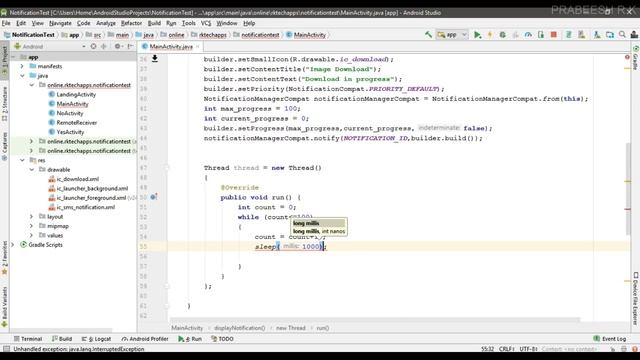Open the SDK Manager icon

pyautogui.click(x=597, y=35)
